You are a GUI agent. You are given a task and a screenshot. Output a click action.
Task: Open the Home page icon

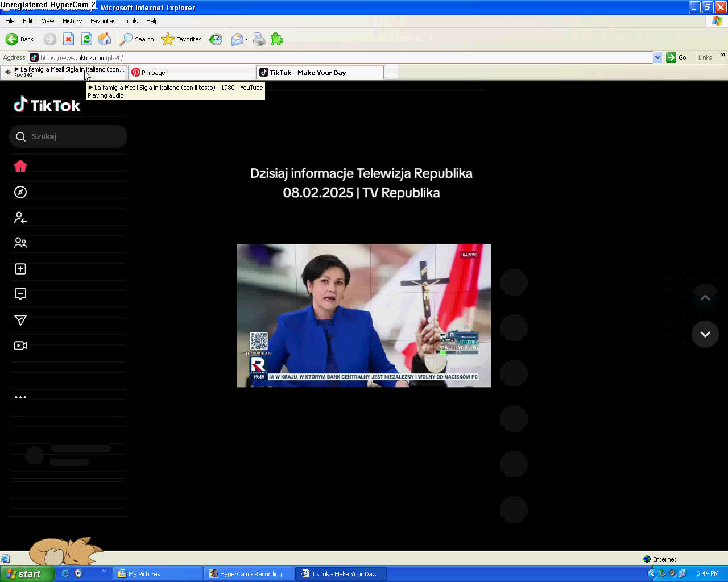(105, 39)
